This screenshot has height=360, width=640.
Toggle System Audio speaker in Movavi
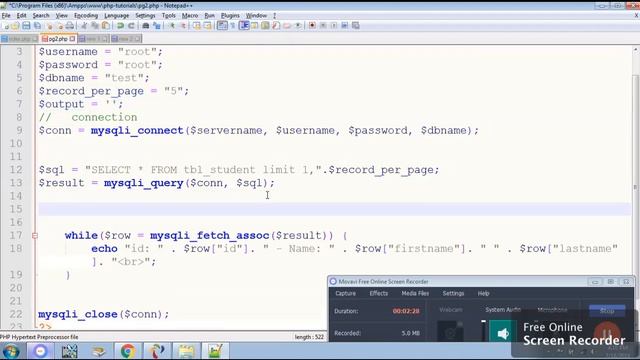pyautogui.click(x=503, y=333)
